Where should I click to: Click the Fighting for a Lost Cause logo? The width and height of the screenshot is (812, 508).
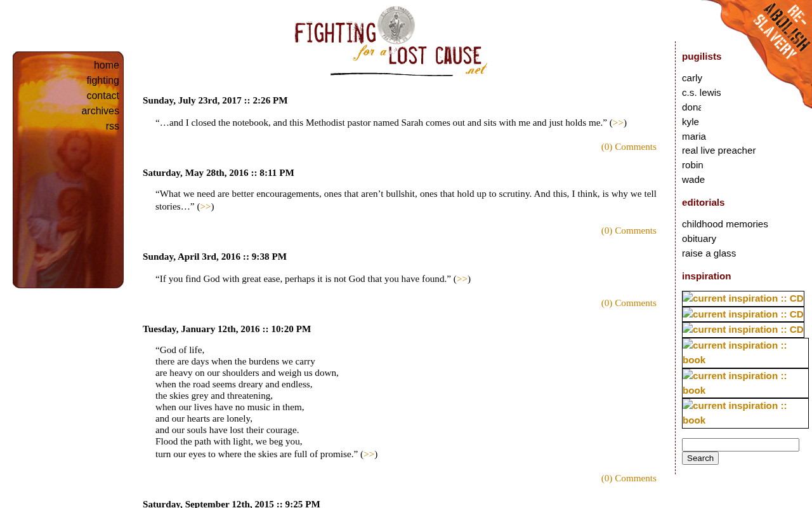(x=391, y=41)
